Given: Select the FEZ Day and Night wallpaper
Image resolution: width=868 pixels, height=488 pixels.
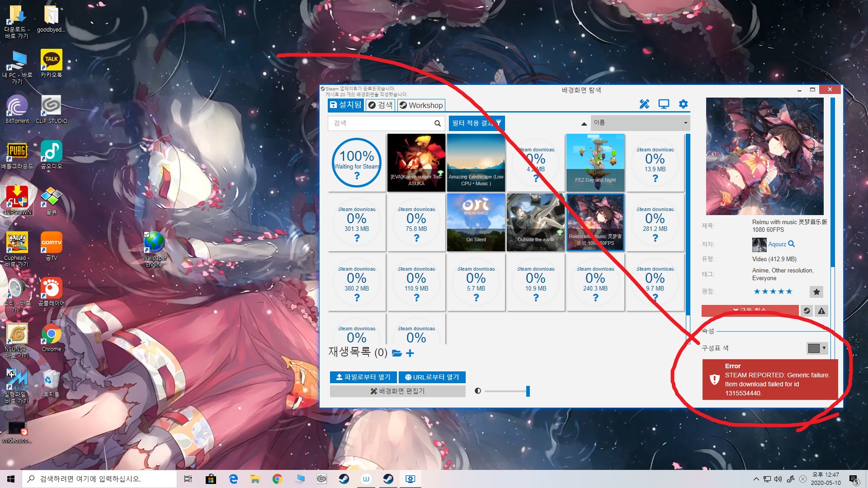Looking at the screenshot, I should [595, 163].
